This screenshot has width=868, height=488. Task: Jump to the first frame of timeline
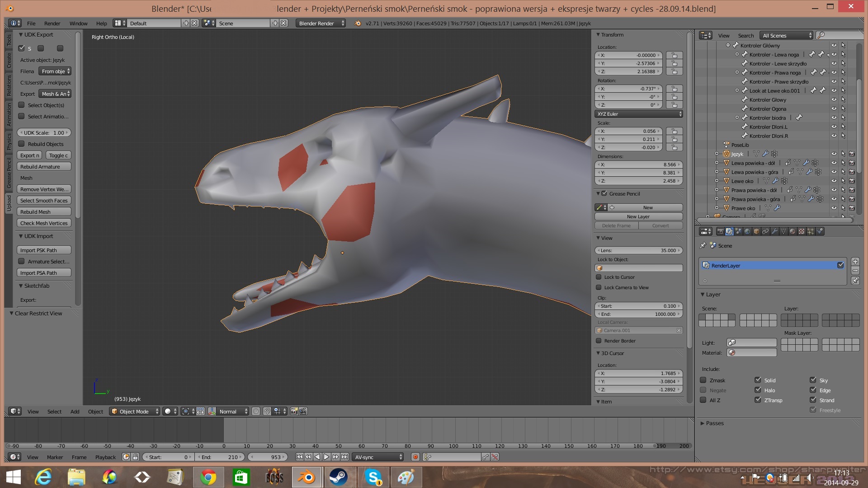point(299,457)
